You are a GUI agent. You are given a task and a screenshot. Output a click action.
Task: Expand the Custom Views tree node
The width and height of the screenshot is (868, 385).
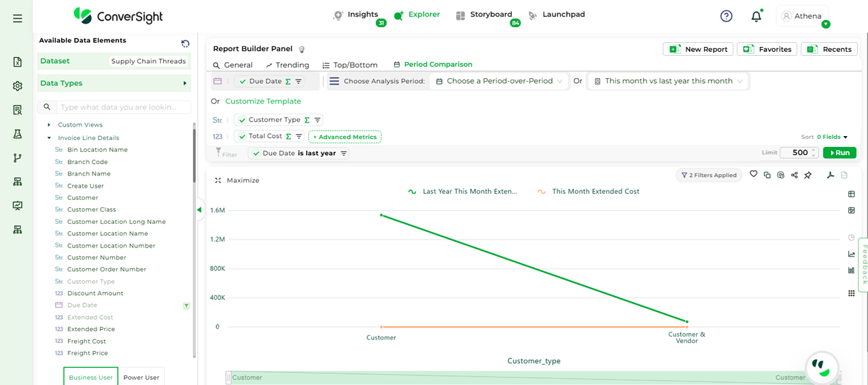(49, 125)
